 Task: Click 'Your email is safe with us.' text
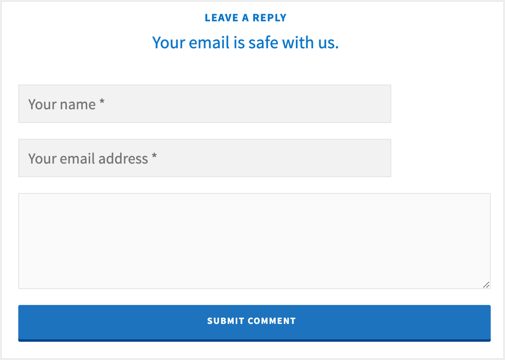pos(246,43)
